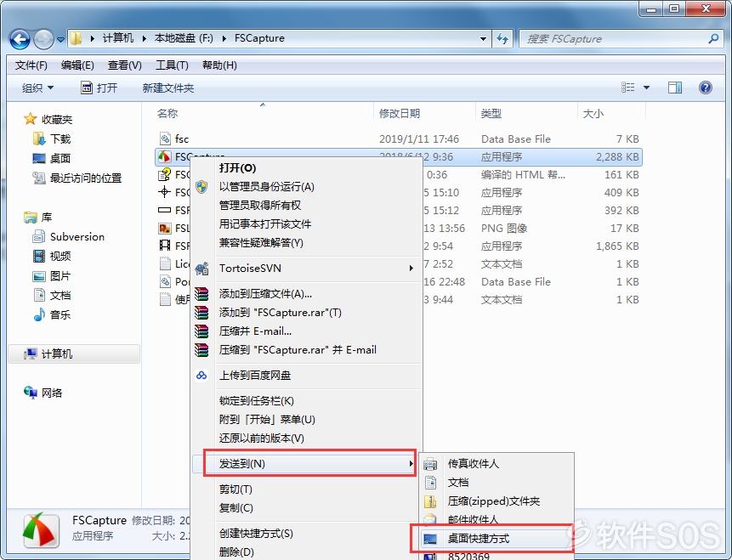Click the 打开 toolbar button
Screen dimensions: 732x560
pos(99,88)
